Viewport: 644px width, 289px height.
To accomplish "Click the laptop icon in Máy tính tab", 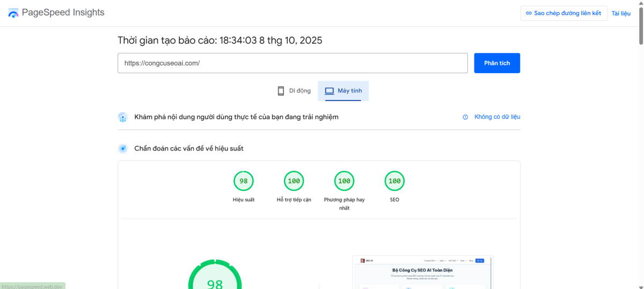I will coord(329,91).
